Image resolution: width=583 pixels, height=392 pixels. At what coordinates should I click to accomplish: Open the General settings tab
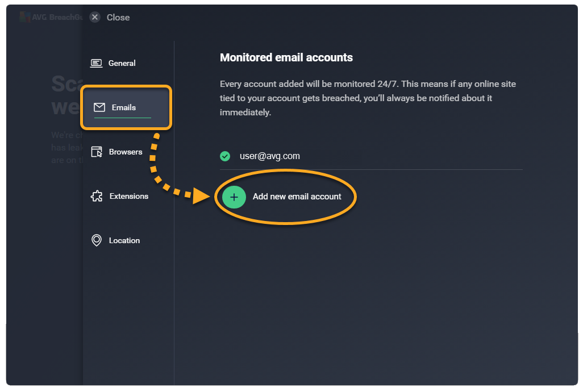pos(122,63)
